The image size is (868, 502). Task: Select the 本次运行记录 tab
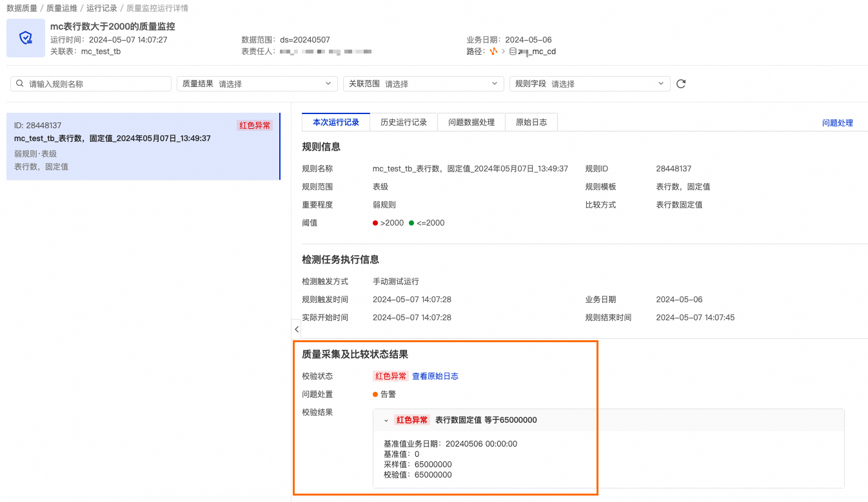(336, 122)
